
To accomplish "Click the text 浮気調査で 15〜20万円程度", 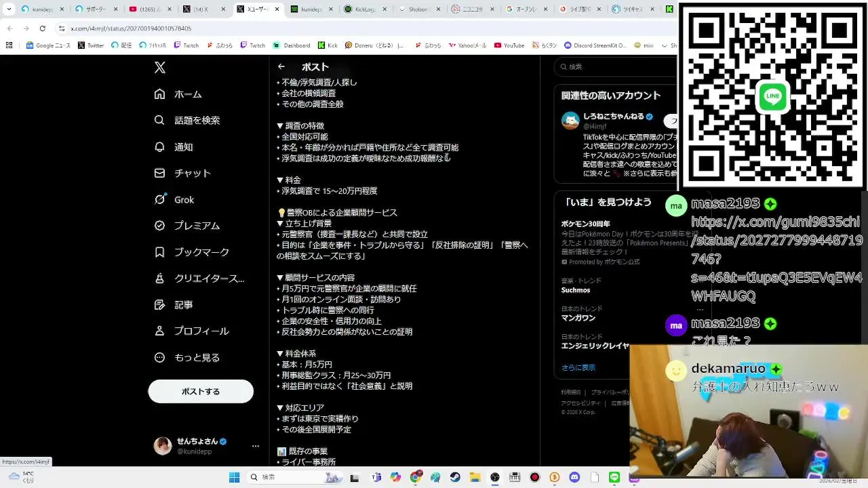I will click(329, 191).
